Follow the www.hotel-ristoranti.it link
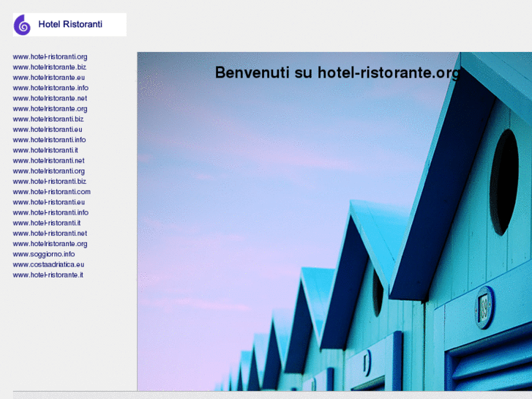 click(x=47, y=223)
